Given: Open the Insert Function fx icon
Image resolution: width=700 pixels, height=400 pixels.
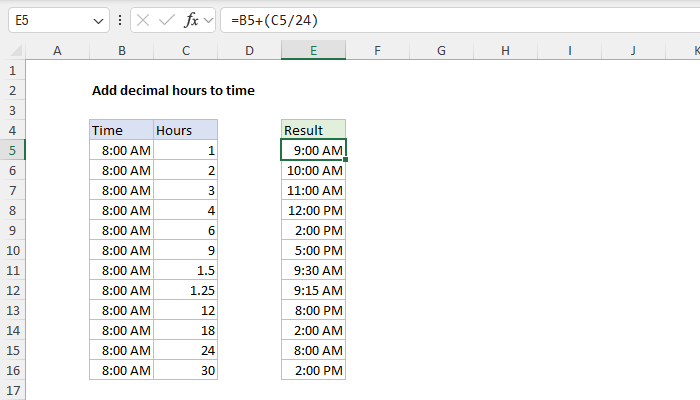Looking at the screenshot, I should pyautogui.click(x=191, y=20).
